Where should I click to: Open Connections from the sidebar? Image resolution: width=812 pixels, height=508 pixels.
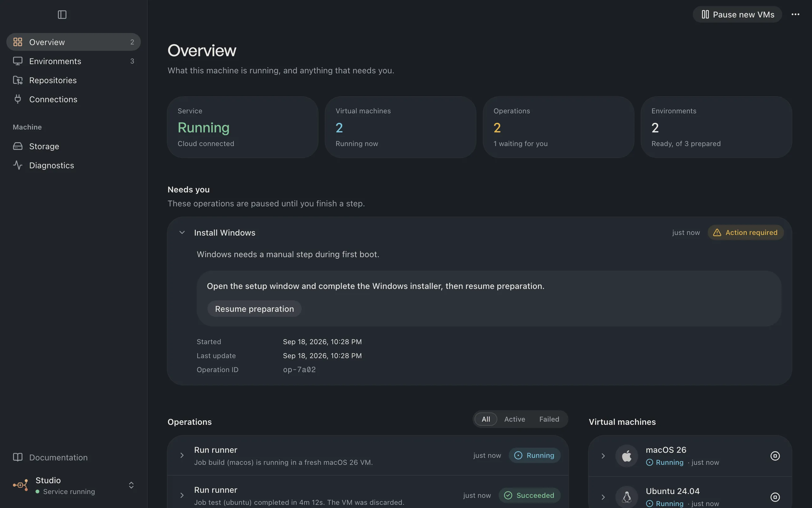coord(74,99)
